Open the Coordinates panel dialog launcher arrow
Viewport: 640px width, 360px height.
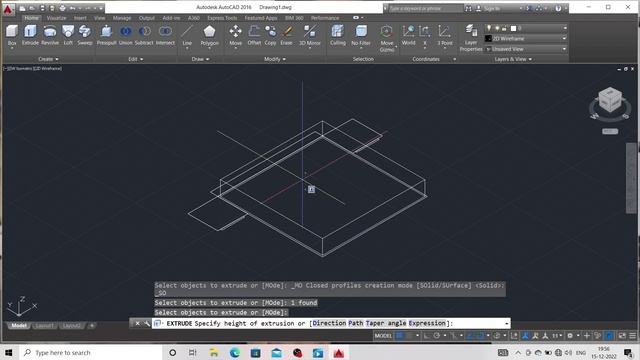pyautogui.click(x=455, y=59)
